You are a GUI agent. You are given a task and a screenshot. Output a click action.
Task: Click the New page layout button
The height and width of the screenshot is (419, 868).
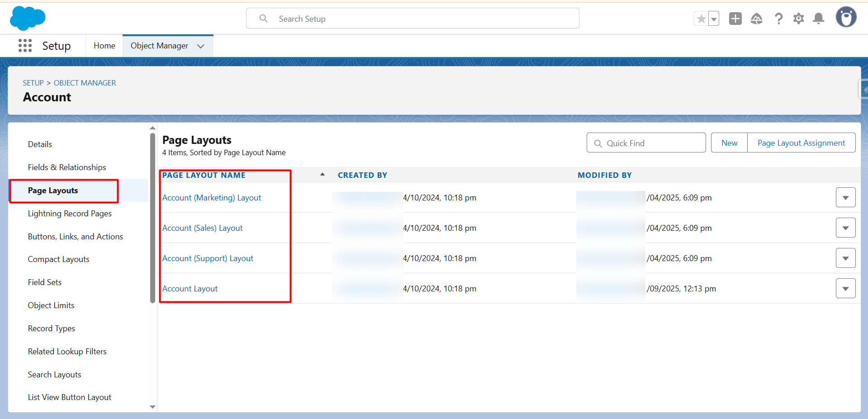point(729,143)
